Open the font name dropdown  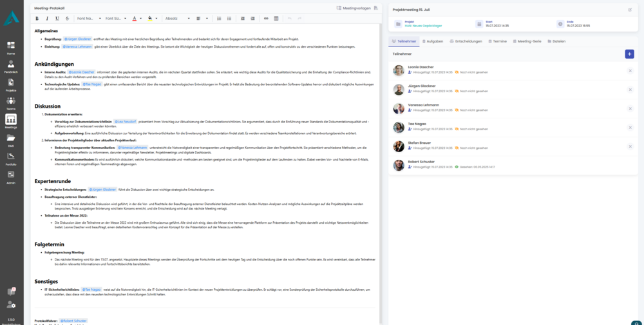[x=88, y=19]
